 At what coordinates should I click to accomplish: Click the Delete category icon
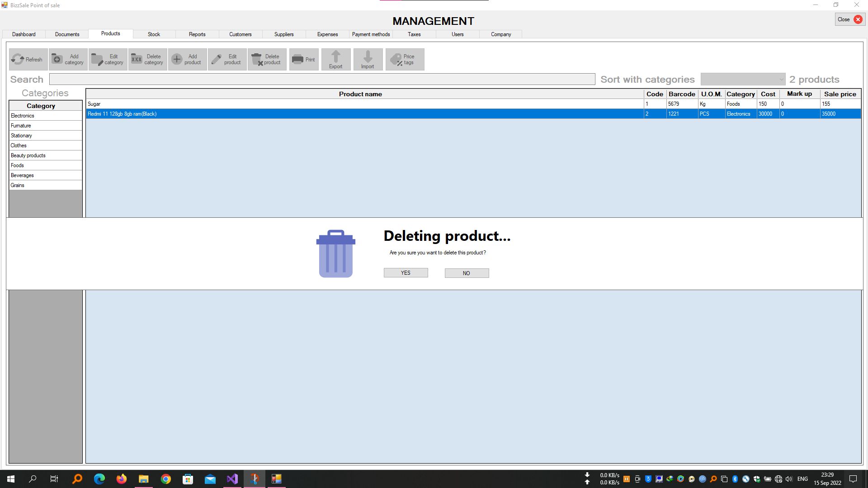[x=137, y=59]
